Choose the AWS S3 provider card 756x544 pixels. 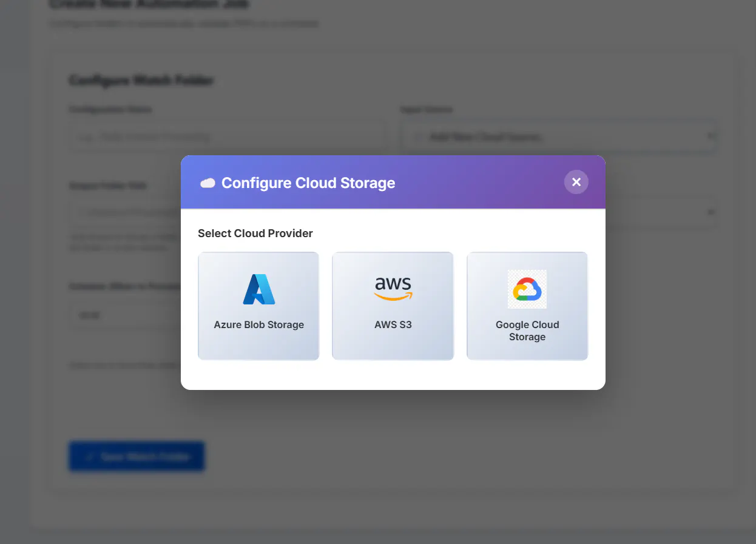pos(393,306)
